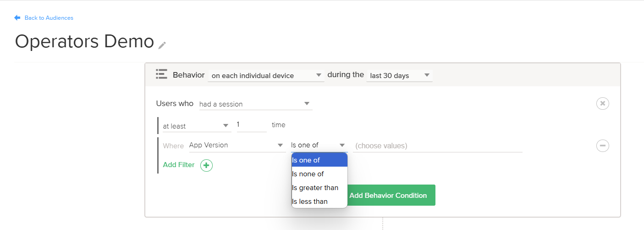Pick 'Is greater than' operator
Screen dimensions: 644x230
pos(319,188)
